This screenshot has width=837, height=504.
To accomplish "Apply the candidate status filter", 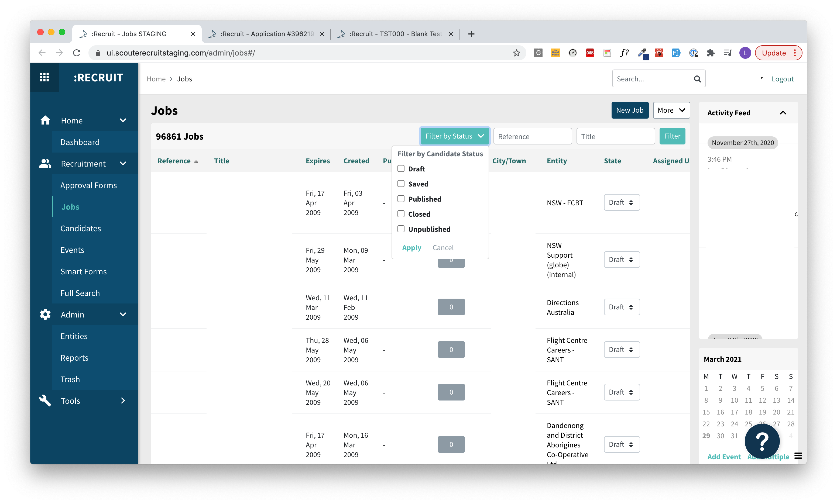I will [x=411, y=248].
